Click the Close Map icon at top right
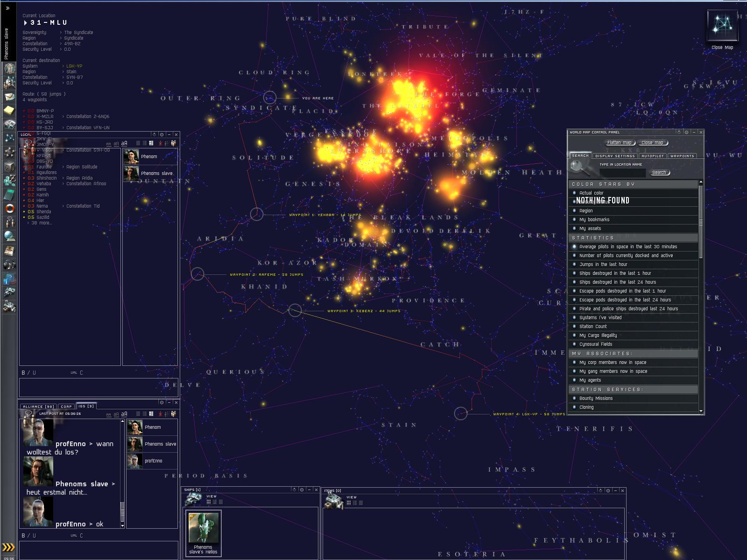 722,26
